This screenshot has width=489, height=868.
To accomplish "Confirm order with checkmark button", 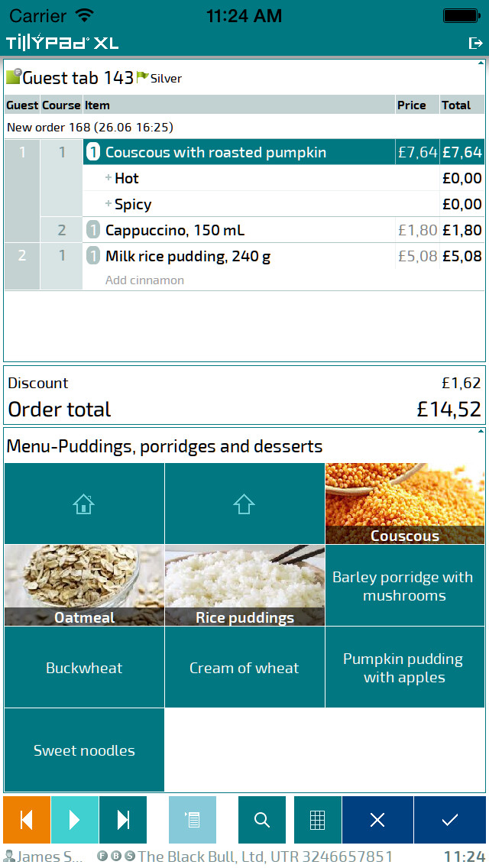I will pos(450,820).
